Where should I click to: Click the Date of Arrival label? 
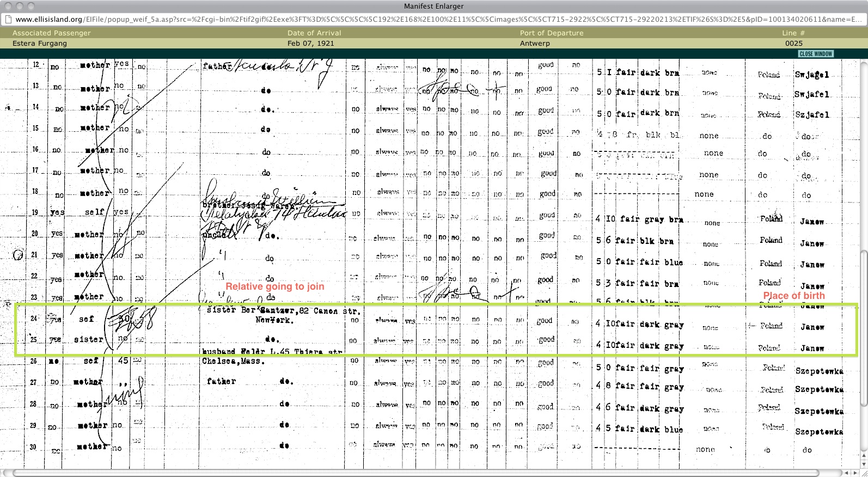click(314, 33)
